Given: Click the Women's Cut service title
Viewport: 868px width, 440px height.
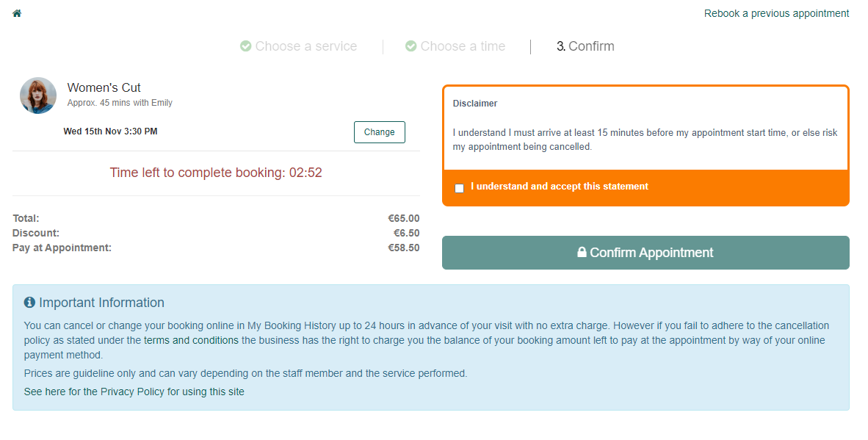Looking at the screenshot, I should click(104, 87).
